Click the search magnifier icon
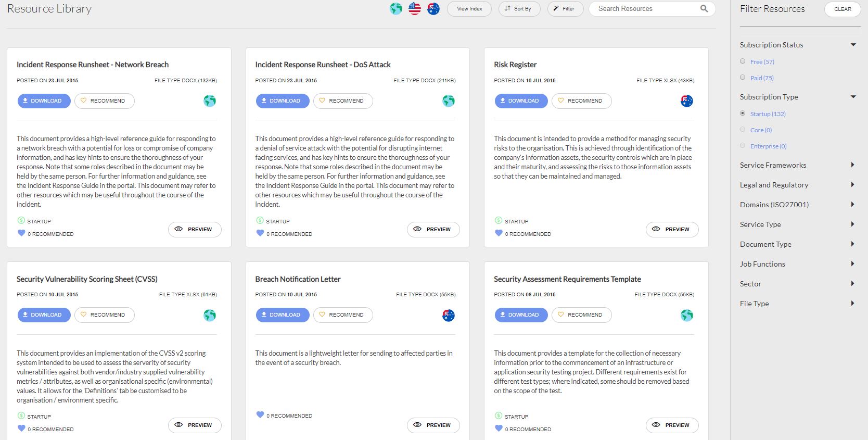The width and height of the screenshot is (868, 440). click(704, 8)
